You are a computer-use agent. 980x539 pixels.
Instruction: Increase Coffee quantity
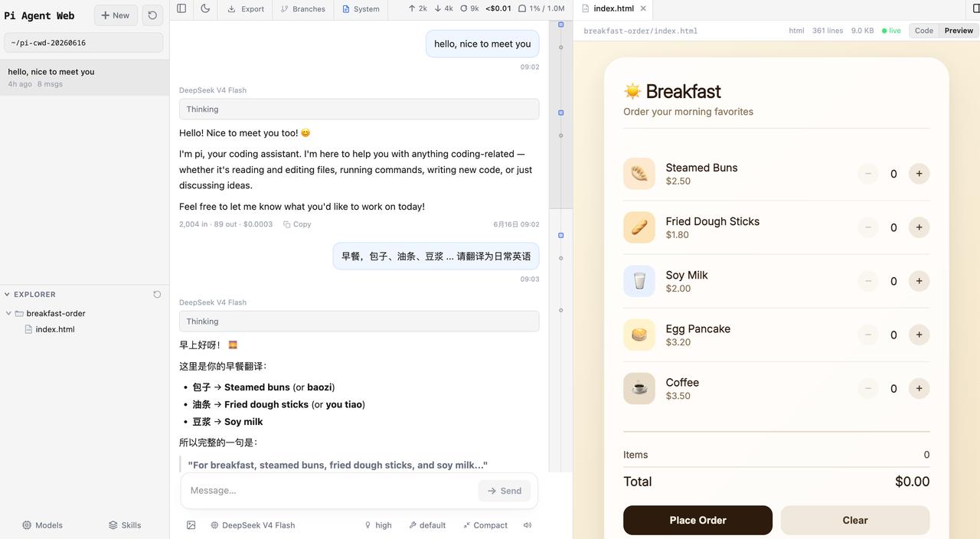(919, 388)
